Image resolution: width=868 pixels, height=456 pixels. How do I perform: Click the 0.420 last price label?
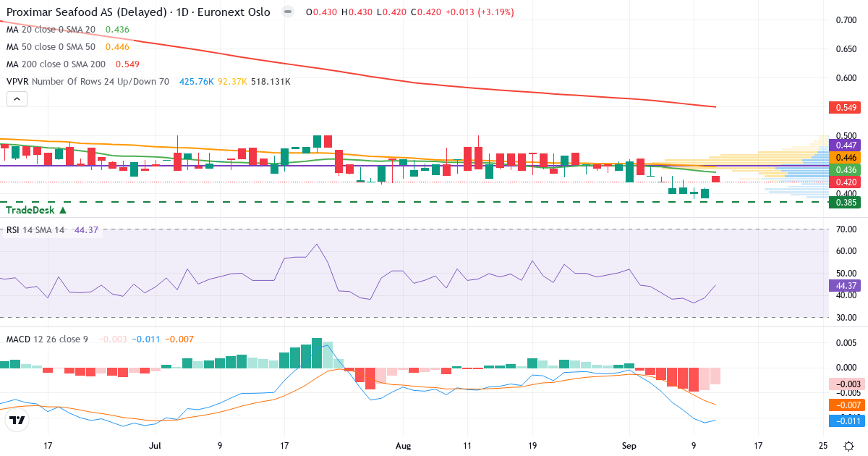point(846,182)
